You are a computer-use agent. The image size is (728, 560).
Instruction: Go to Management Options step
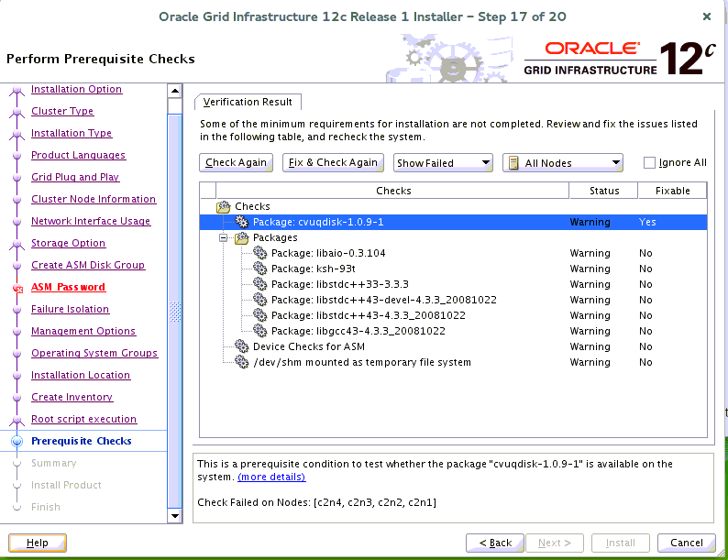[83, 331]
